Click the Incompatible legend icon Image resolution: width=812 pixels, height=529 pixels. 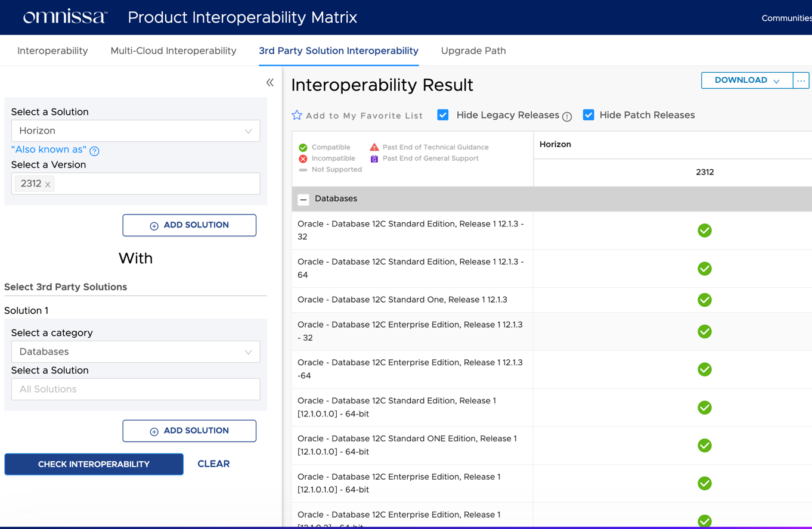tap(302, 158)
